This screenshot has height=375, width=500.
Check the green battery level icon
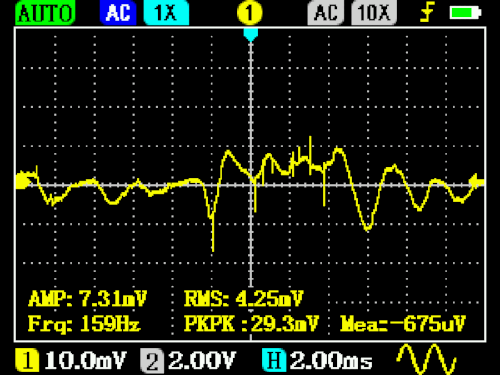(465, 13)
